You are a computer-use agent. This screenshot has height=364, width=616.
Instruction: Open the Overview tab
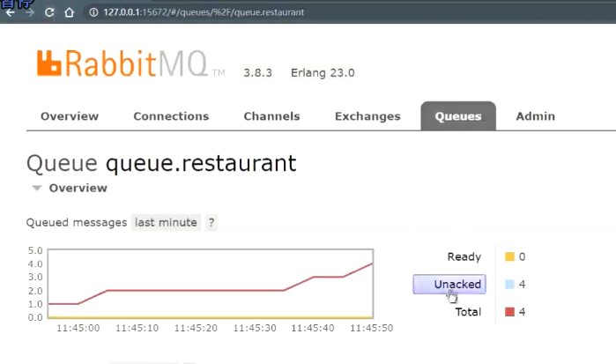(x=70, y=116)
